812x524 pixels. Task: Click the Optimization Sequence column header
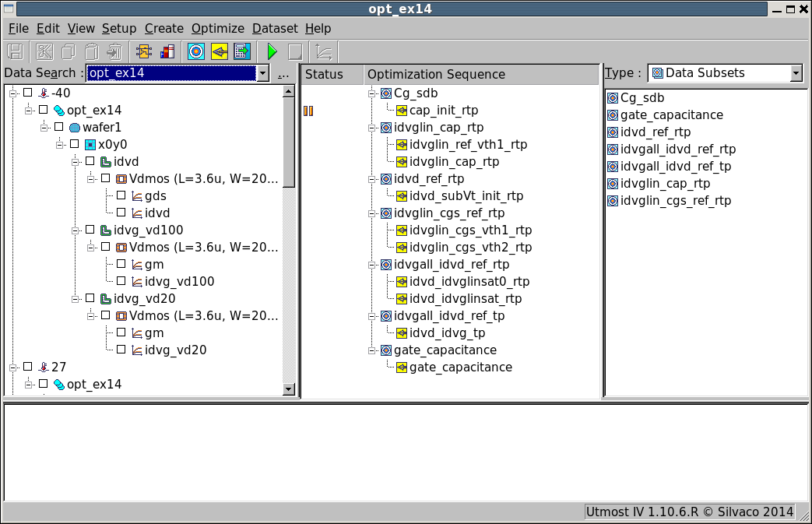tap(481, 75)
